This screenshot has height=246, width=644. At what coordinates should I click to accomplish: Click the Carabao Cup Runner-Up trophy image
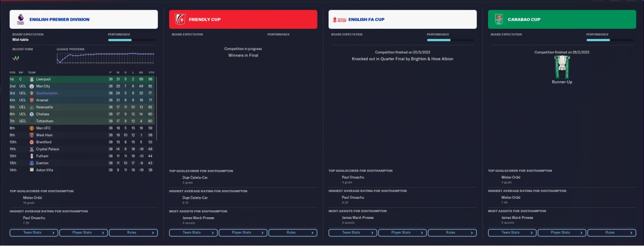[562, 67]
